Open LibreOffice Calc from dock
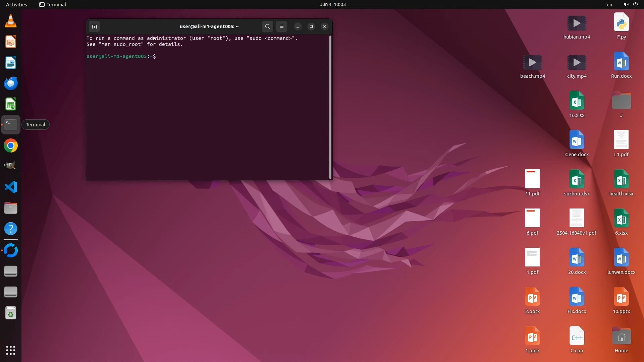The image size is (644, 362). click(x=11, y=104)
